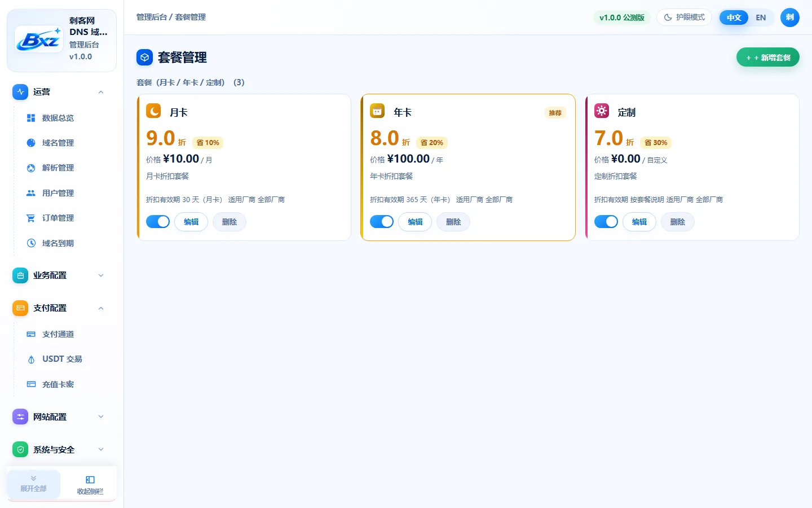Click the 域名到期 clock icon
The image size is (812, 508).
click(31, 243)
